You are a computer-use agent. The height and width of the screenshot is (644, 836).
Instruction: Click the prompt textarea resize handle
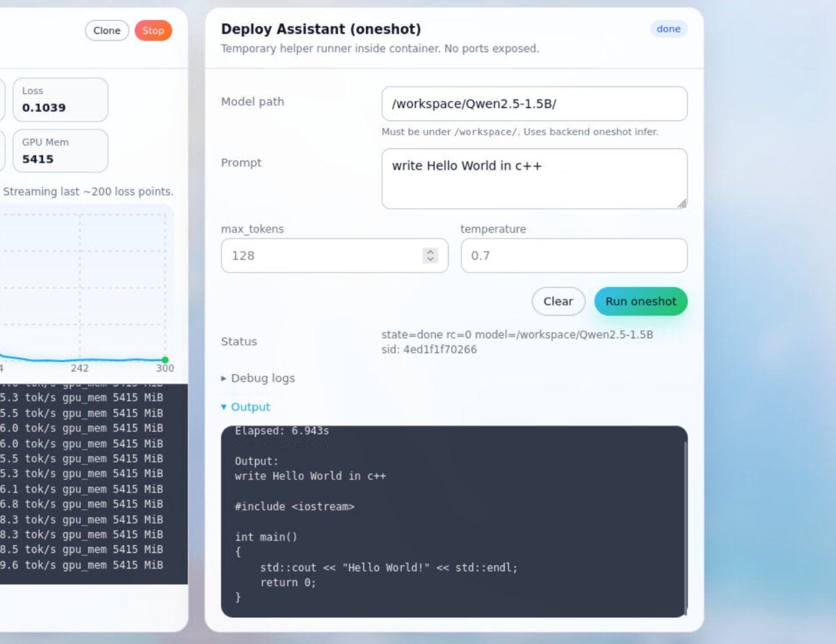(682, 203)
